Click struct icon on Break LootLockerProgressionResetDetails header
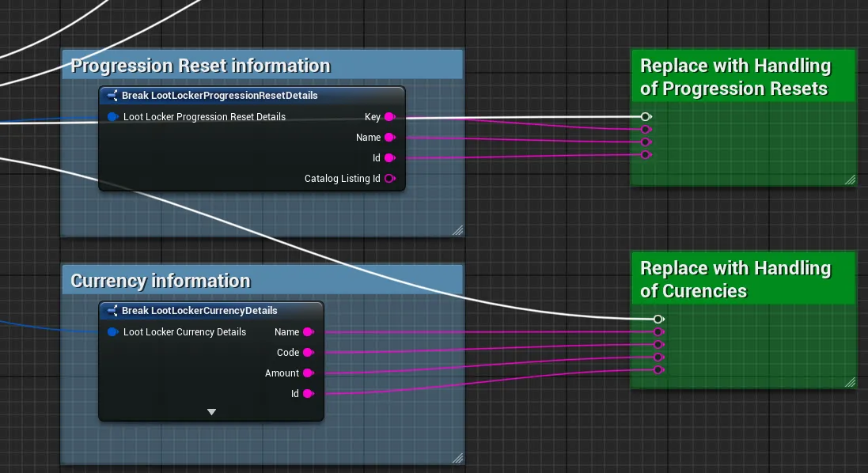The image size is (868, 473). (x=112, y=96)
